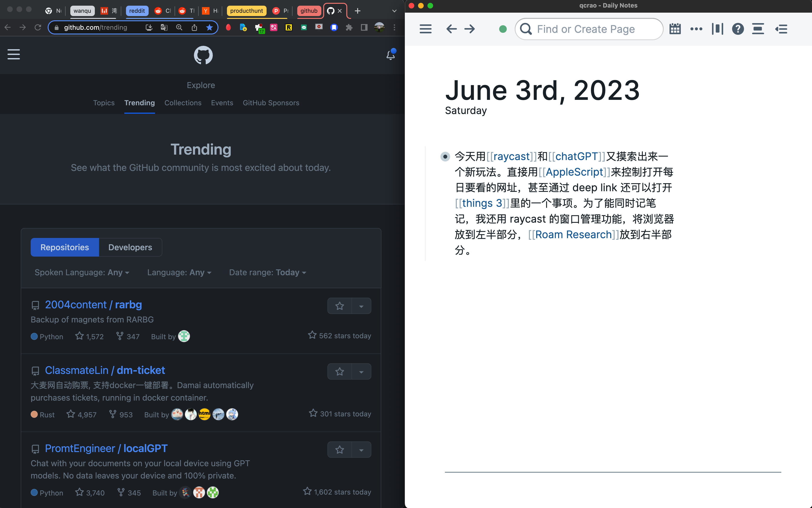The image size is (812, 508).
Task: Star the PromtEngineer/localGPT repository
Action: tap(340, 449)
